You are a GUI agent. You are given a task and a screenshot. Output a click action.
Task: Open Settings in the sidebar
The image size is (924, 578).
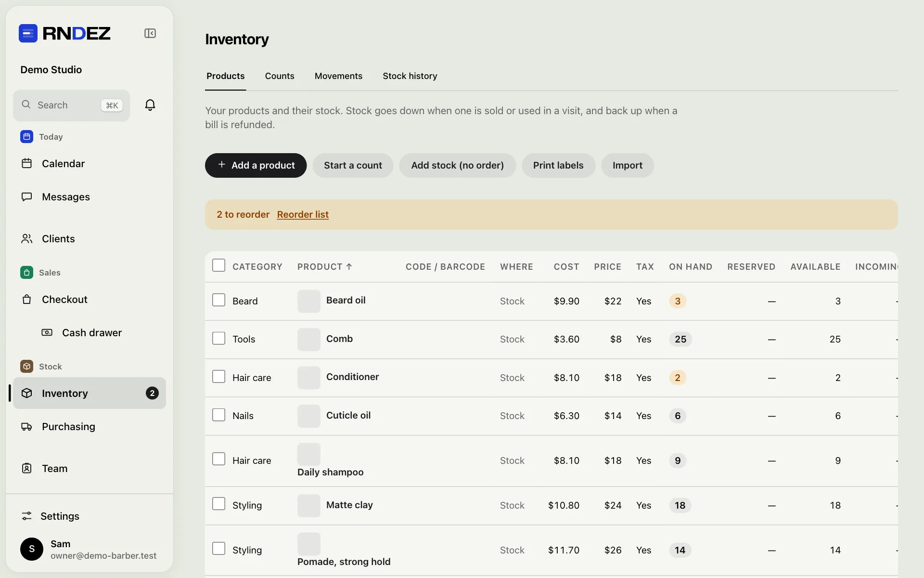coord(90,516)
